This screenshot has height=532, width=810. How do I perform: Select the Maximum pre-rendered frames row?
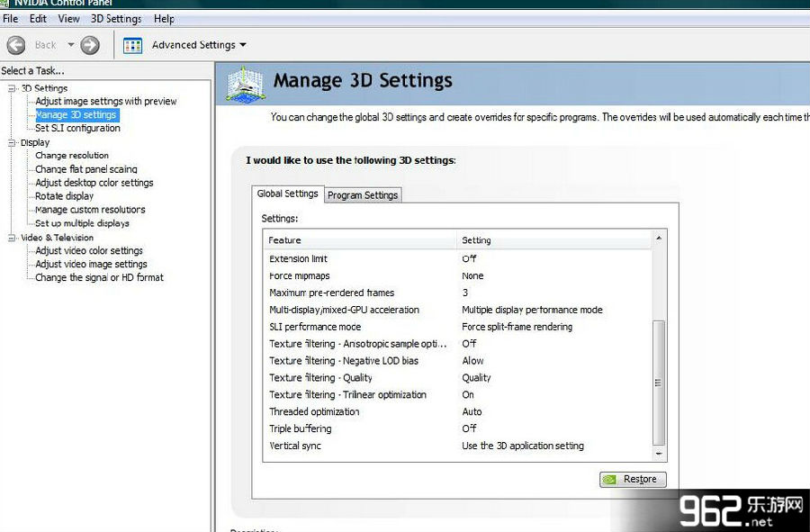point(458,293)
